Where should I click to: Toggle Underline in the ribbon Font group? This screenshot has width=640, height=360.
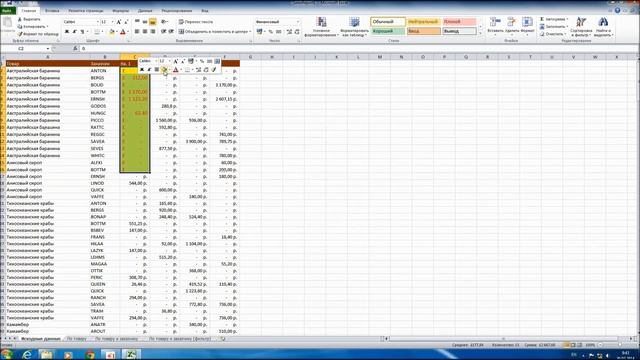click(x=82, y=32)
